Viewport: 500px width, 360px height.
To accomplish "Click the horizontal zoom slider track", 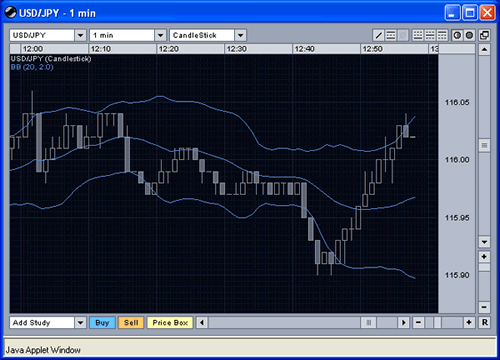I will coord(443,322).
